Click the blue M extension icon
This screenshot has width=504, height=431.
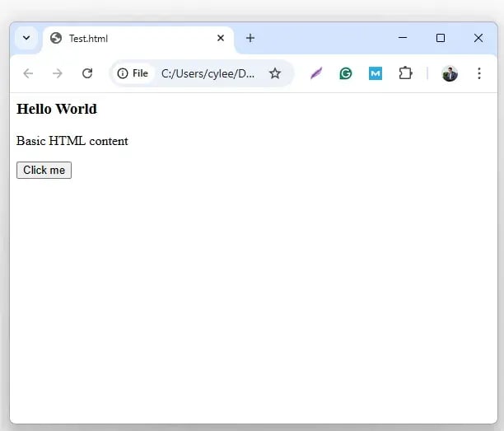(376, 73)
